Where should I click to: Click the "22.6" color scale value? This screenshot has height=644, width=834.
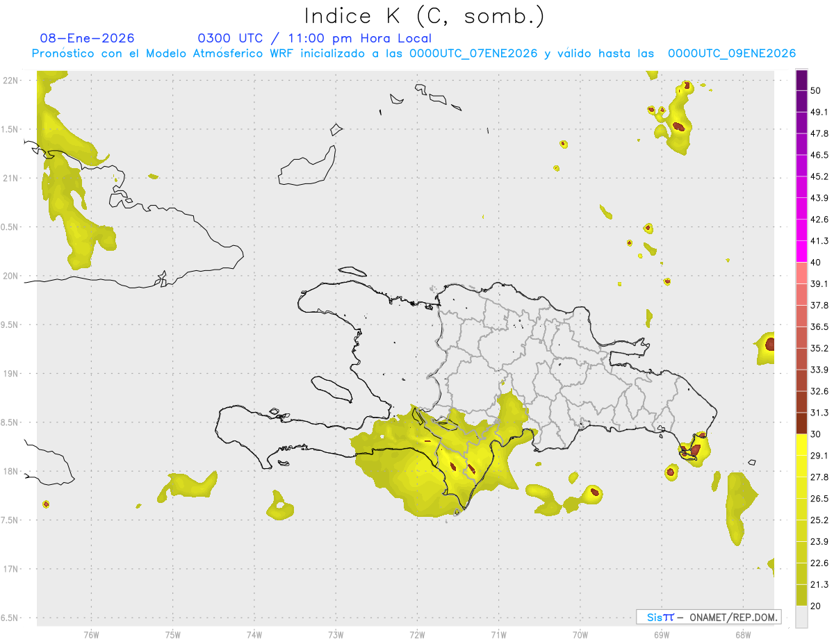819,563
